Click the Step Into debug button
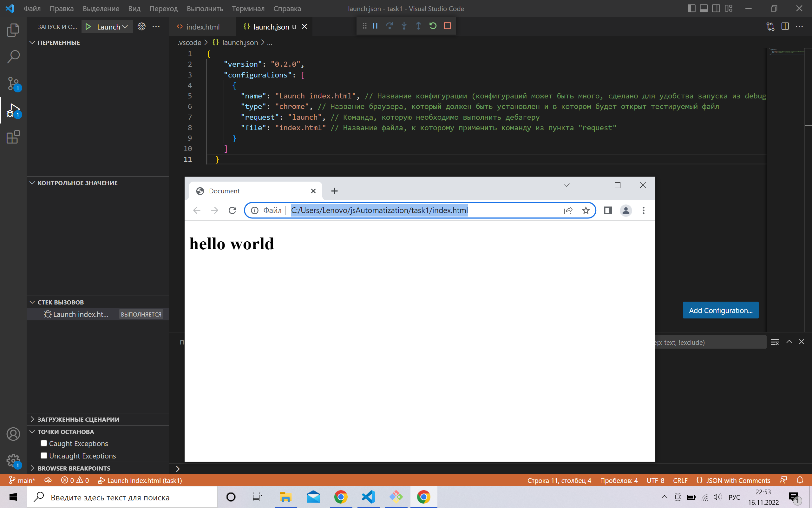 pos(404,26)
